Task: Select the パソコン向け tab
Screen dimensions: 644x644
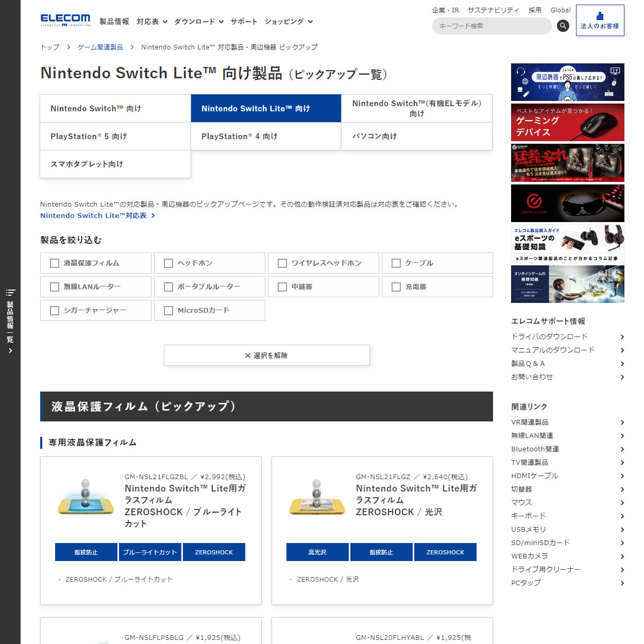Action: 416,136
